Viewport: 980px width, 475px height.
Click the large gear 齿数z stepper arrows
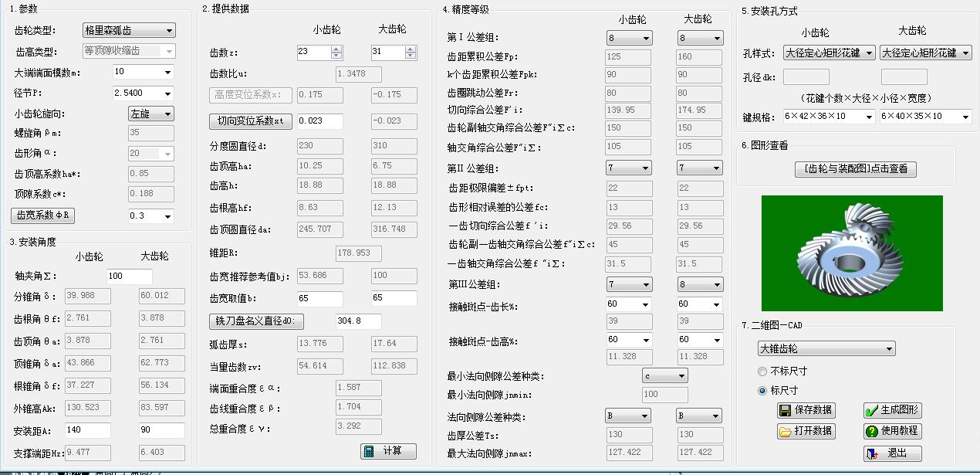pyautogui.click(x=411, y=53)
